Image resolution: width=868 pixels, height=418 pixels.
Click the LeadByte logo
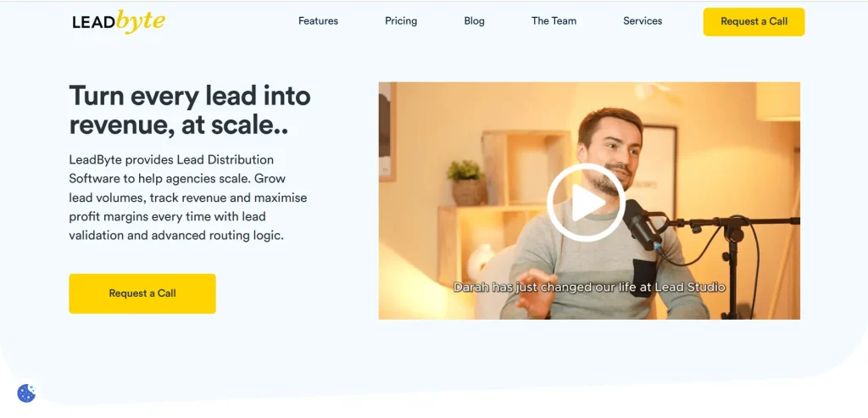pyautogui.click(x=118, y=22)
